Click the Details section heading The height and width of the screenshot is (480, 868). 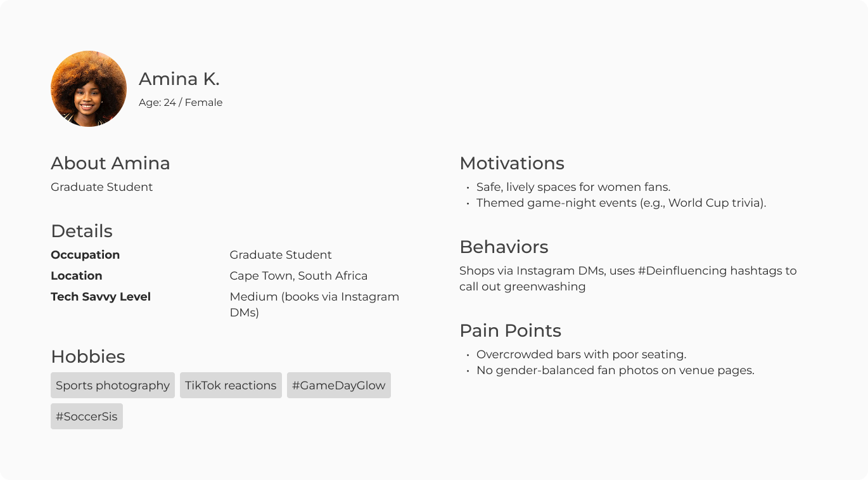tap(82, 231)
